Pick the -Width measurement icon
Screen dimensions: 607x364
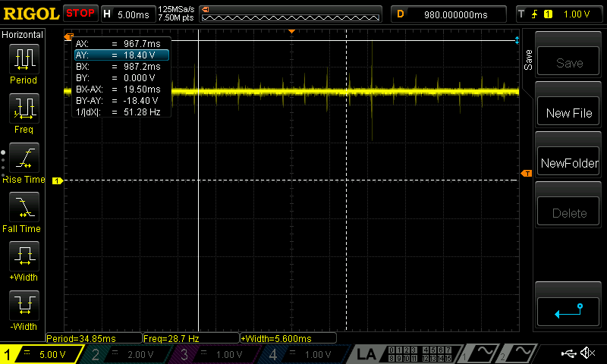pos(24,306)
